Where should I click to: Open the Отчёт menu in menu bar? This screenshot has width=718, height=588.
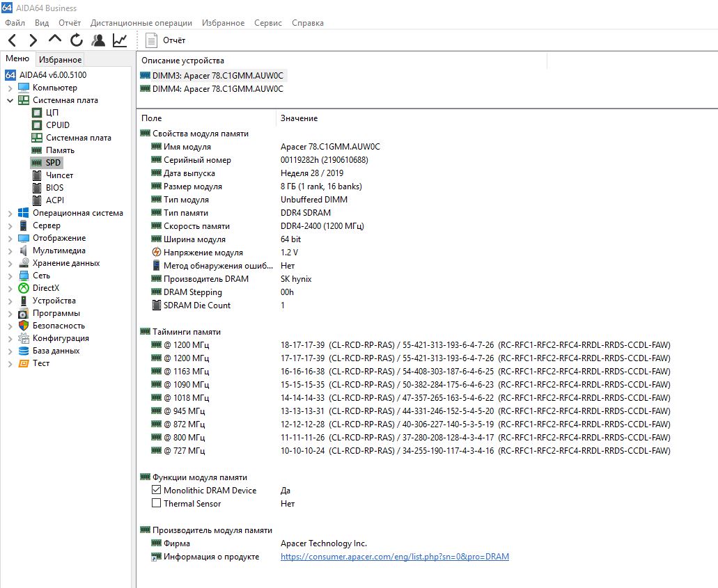click(x=70, y=23)
